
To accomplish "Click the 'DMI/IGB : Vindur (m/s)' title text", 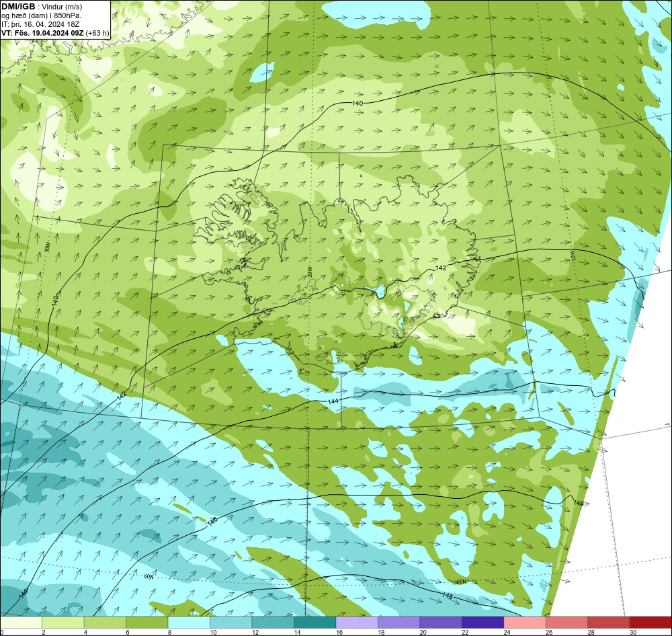I will 42,7.
